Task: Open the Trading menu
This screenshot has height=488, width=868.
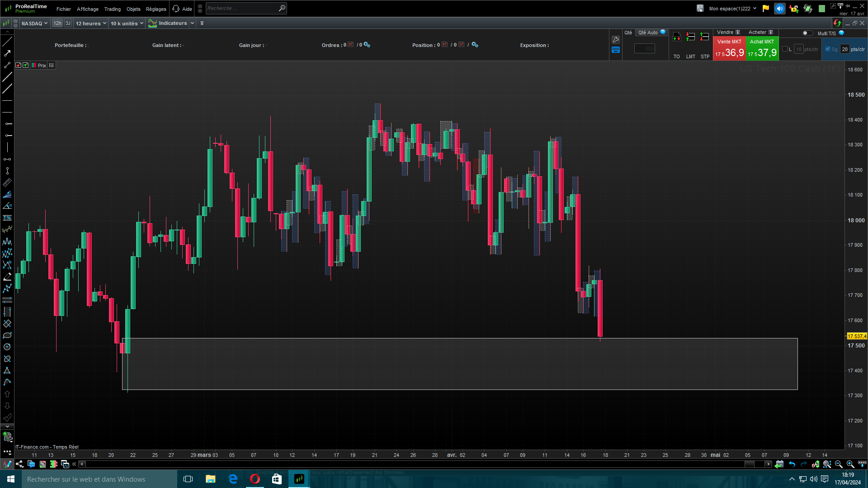Action: click(x=112, y=9)
